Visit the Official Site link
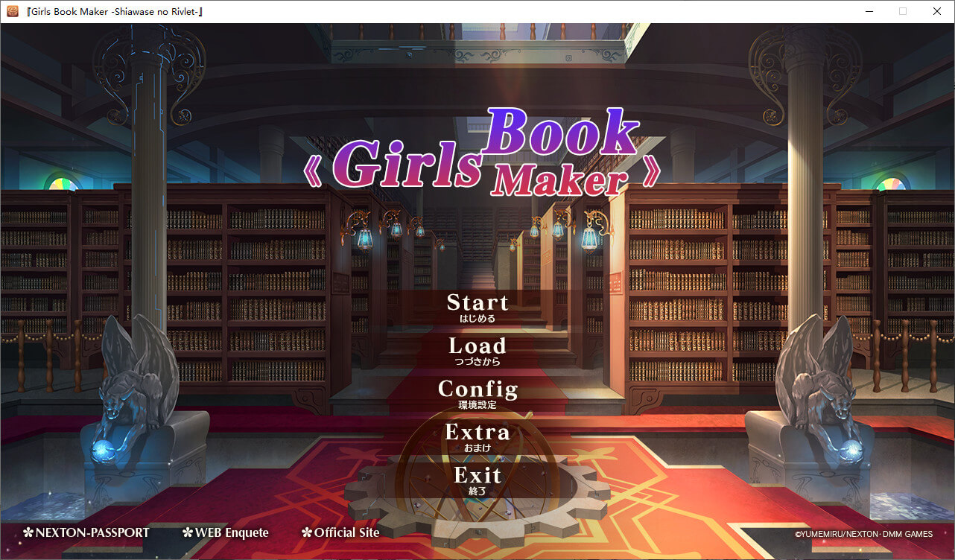The image size is (955, 560). [346, 532]
